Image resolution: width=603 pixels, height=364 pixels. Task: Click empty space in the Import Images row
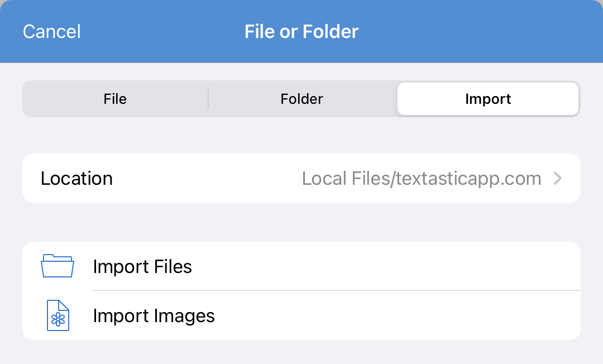396,315
